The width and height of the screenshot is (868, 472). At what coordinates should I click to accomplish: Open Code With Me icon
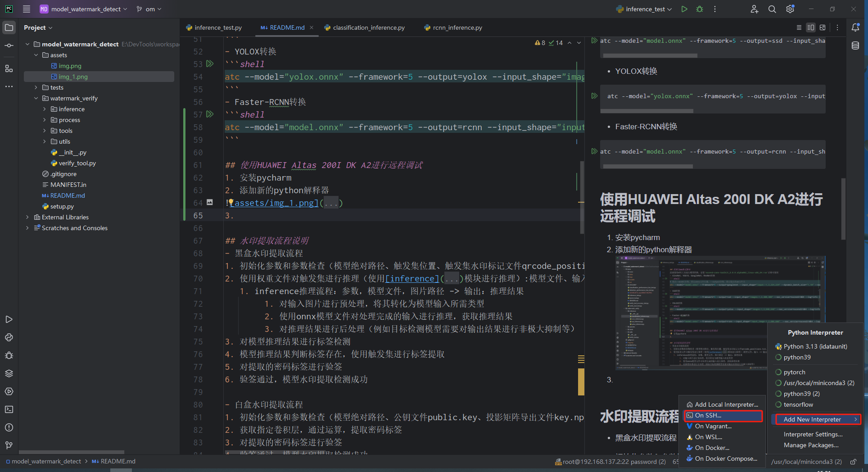[x=755, y=9]
